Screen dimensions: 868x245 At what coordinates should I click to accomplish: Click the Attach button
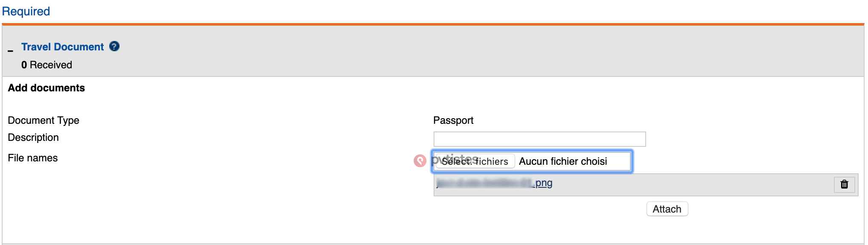[667, 209]
